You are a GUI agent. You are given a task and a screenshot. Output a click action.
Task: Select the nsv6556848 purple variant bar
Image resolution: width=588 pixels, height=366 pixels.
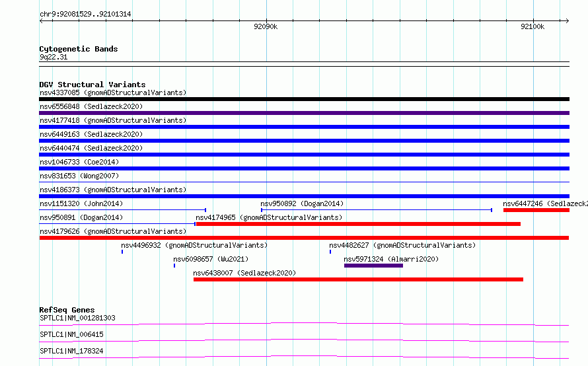[x=304, y=113]
